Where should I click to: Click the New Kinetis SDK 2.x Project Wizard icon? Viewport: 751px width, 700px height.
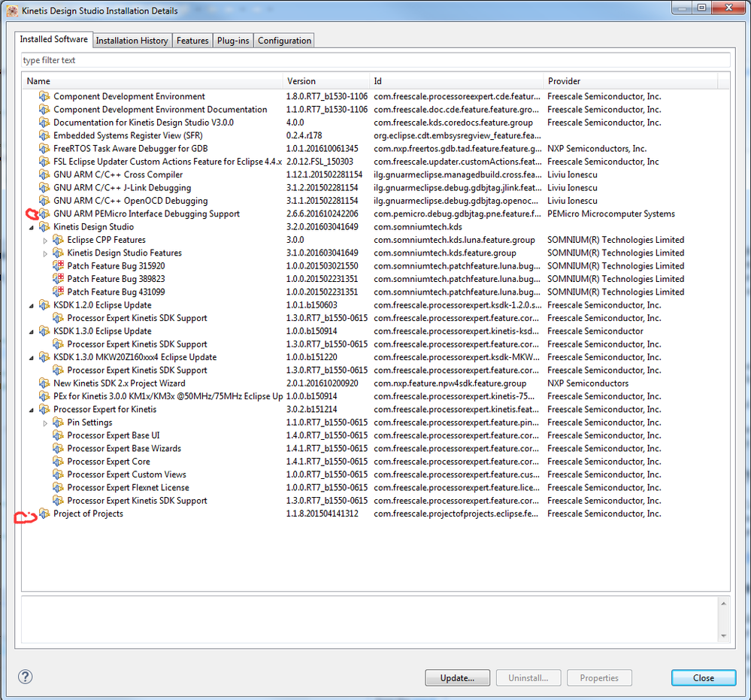click(44, 383)
